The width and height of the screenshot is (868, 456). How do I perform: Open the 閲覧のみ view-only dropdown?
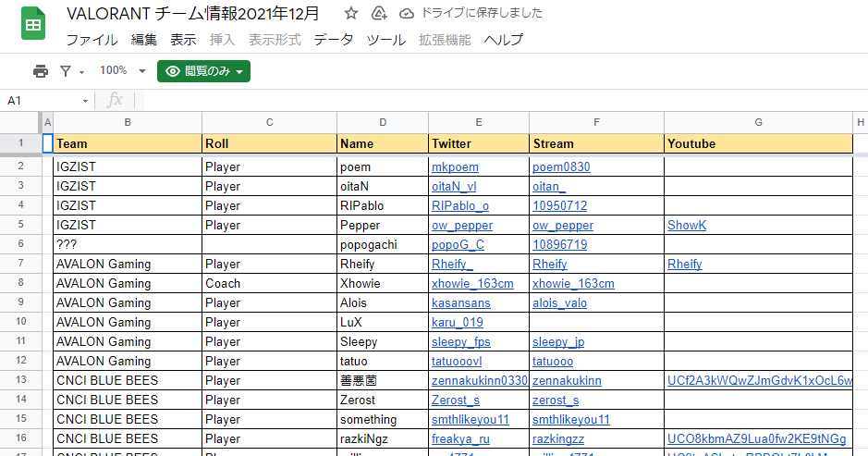pyautogui.click(x=203, y=71)
